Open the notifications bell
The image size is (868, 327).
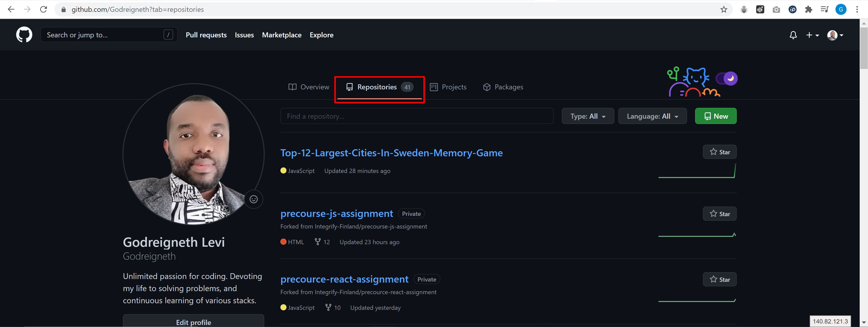(x=793, y=35)
